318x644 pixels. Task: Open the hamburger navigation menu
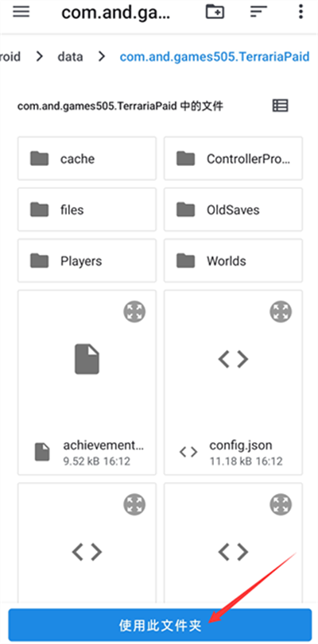(x=21, y=12)
